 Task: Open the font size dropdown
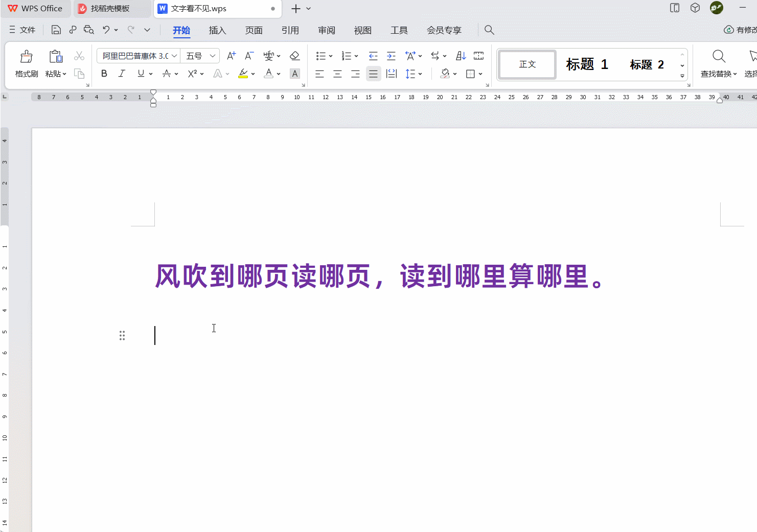(213, 56)
